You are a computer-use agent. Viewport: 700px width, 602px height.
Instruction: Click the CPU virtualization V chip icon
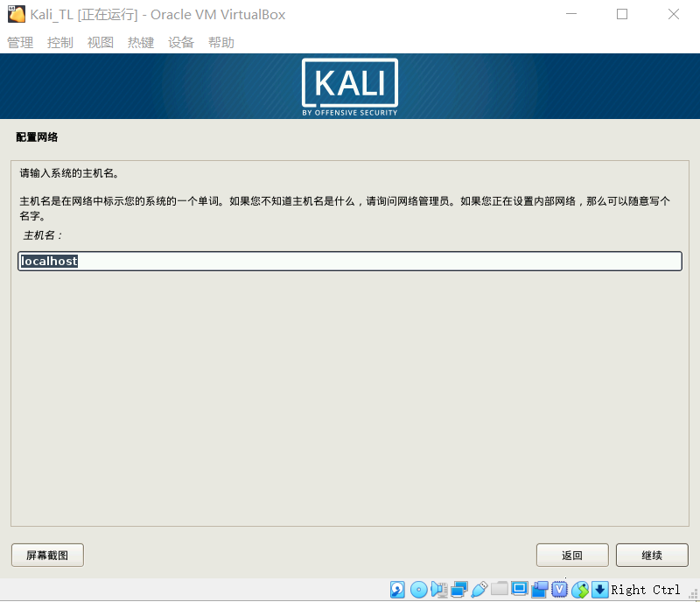[x=559, y=590]
